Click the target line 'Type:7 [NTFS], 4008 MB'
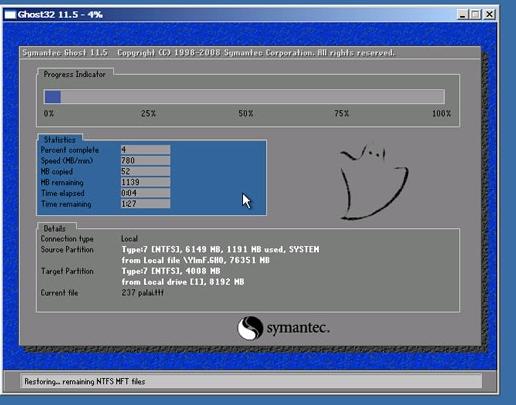The width and height of the screenshot is (516, 405). [x=171, y=271]
